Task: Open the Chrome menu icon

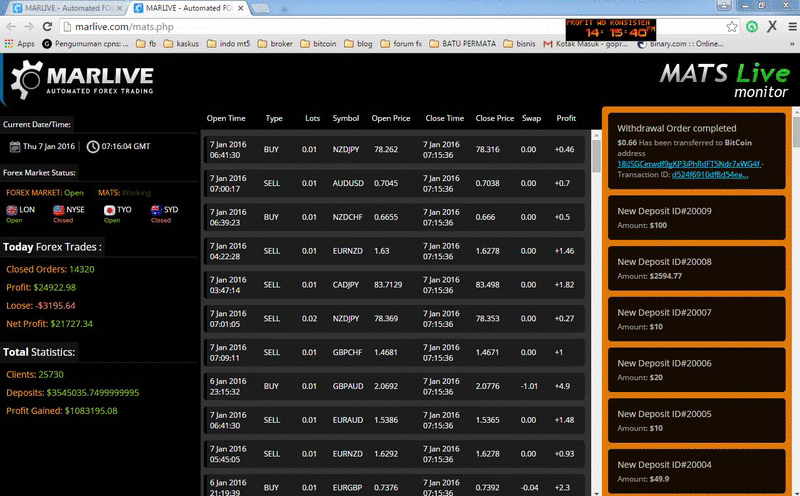Action: [787, 27]
